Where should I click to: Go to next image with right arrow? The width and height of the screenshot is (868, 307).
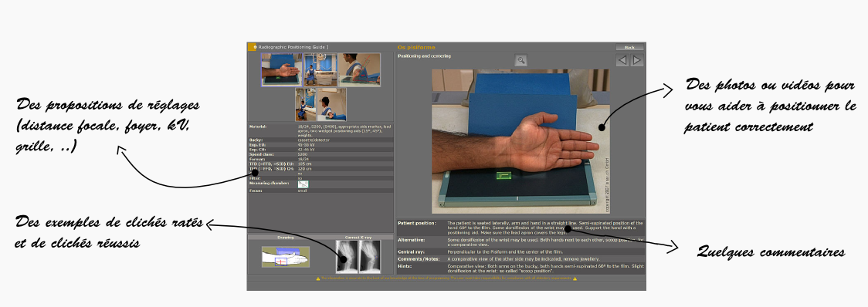[637, 60]
